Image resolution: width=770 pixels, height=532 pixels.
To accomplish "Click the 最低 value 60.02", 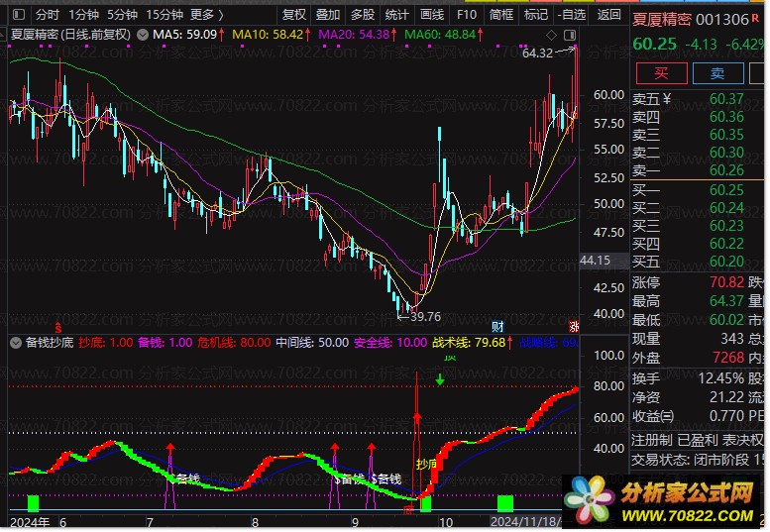I will (x=726, y=320).
